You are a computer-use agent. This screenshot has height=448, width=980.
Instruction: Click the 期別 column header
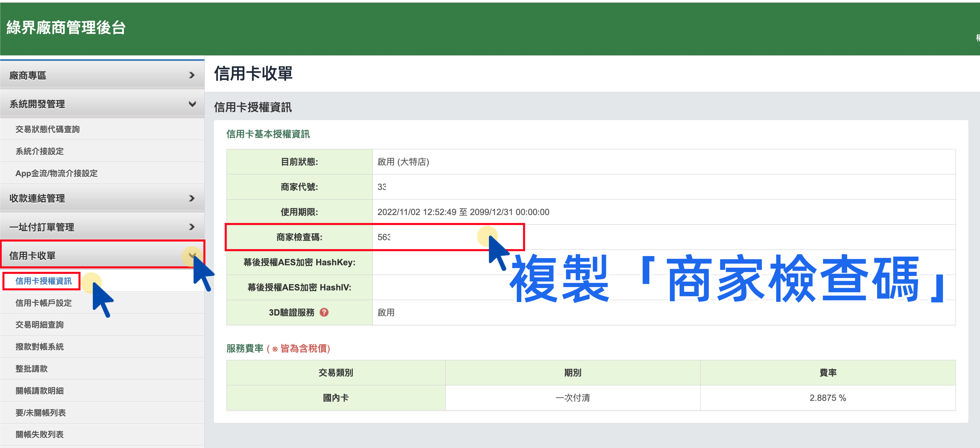tap(573, 373)
